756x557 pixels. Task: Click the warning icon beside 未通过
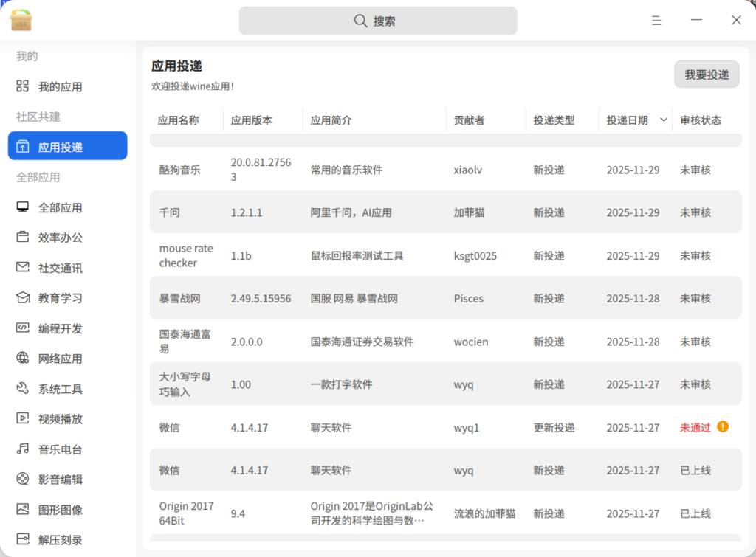coord(722,426)
